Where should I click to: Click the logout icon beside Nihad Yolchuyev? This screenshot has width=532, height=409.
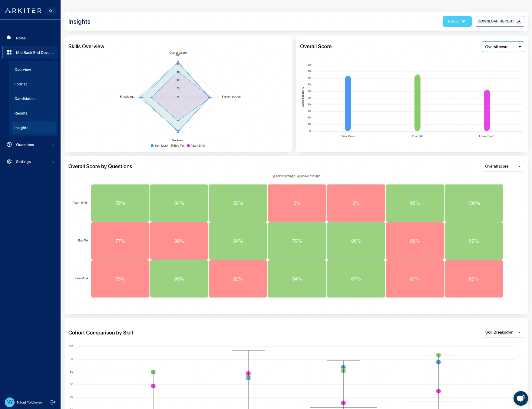(53, 402)
